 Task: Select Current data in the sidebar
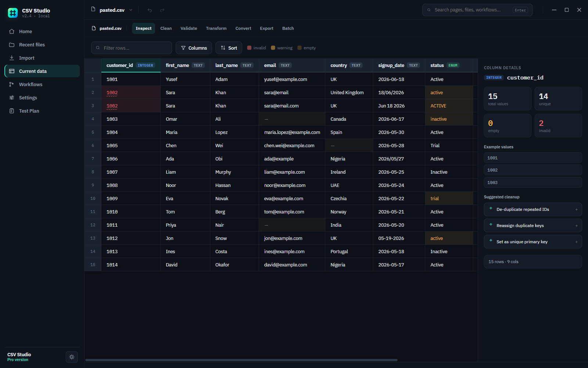[42, 71]
